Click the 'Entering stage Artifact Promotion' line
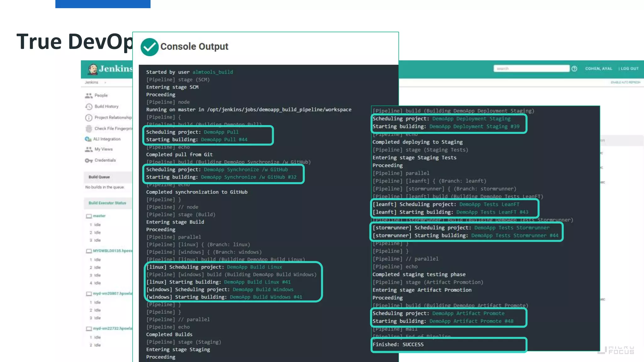The width and height of the screenshot is (644, 362). point(422,290)
